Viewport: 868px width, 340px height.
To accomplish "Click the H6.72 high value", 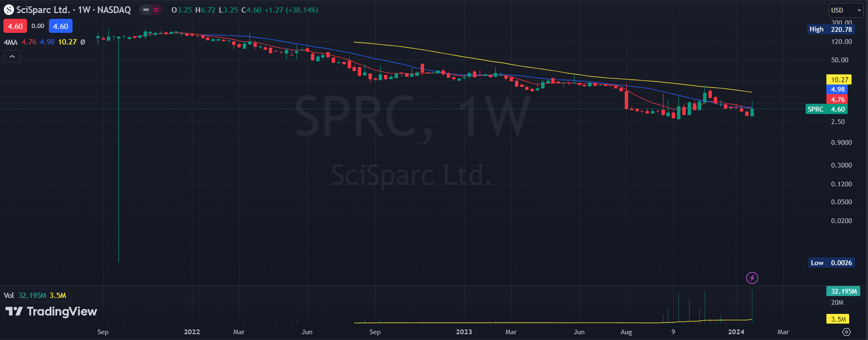I will [x=205, y=10].
